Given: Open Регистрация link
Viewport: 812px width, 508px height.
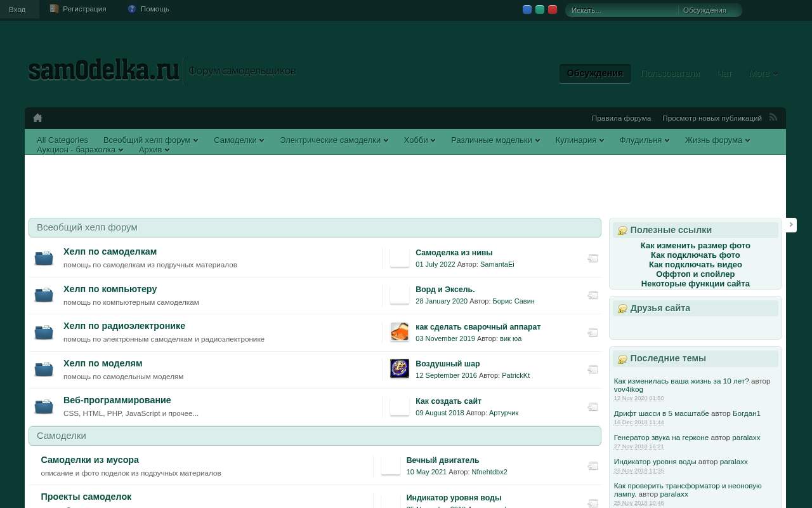Looking at the screenshot, I should point(79,9).
